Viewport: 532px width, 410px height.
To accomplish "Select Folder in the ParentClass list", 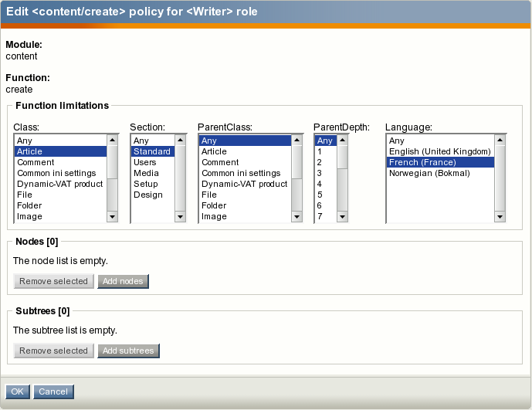I will tap(245, 205).
